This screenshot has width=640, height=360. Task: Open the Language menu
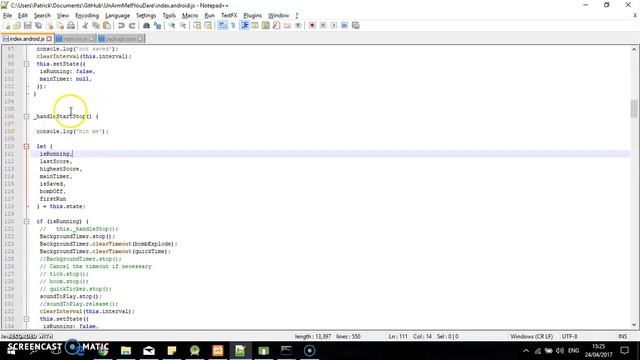click(118, 16)
